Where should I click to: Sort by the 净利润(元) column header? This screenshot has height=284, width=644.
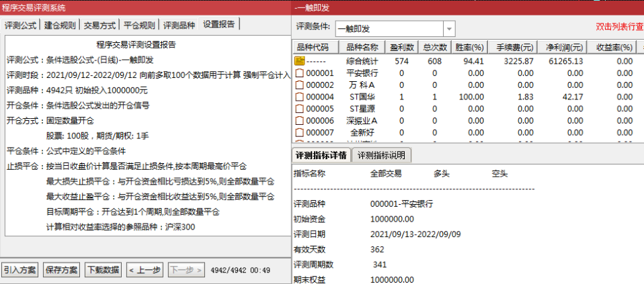(562, 47)
